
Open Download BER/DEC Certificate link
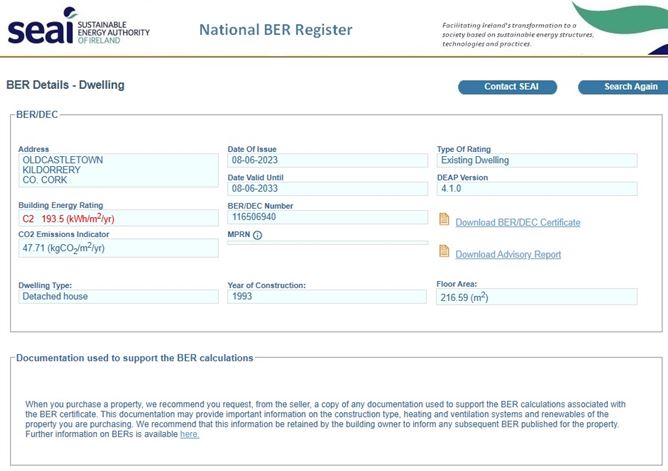(x=518, y=222)
